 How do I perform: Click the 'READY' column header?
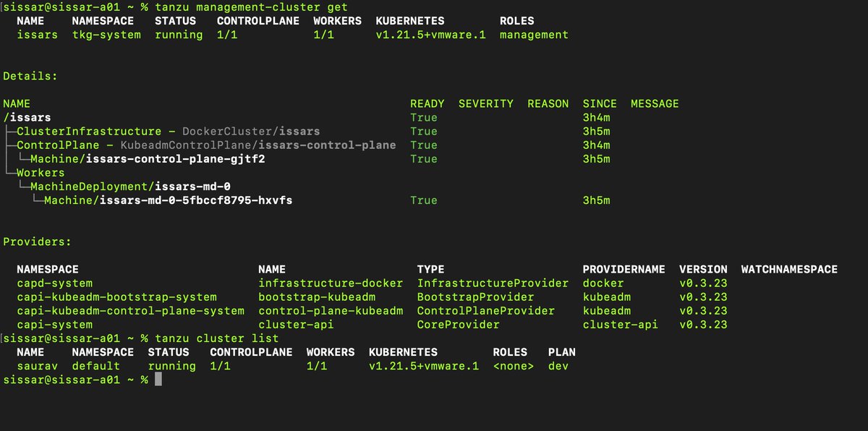tap(427, 103)
